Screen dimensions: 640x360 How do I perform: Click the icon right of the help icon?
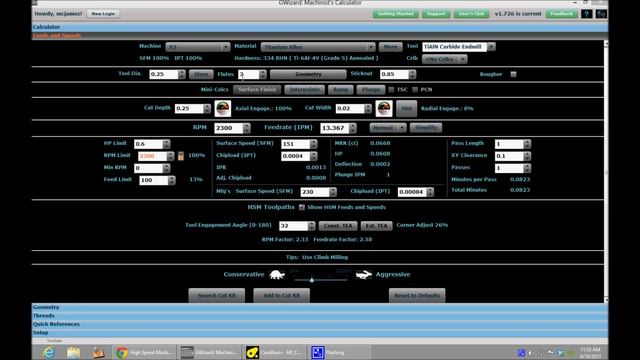click(x=601, y=14)
